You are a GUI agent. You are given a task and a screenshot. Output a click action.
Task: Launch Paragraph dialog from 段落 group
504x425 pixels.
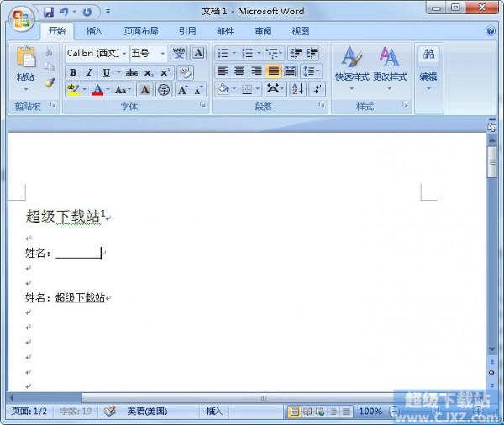coord(322,104)
